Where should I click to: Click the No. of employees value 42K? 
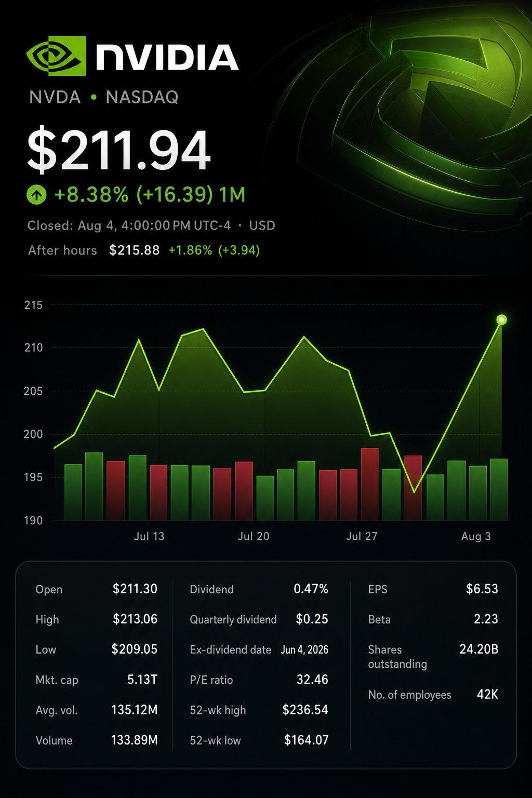coord(487,694)
